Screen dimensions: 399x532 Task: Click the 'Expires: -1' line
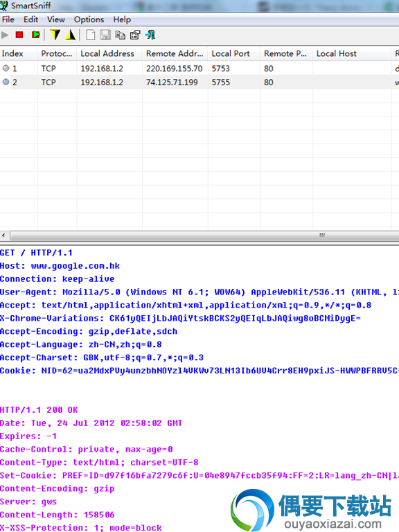28,436
